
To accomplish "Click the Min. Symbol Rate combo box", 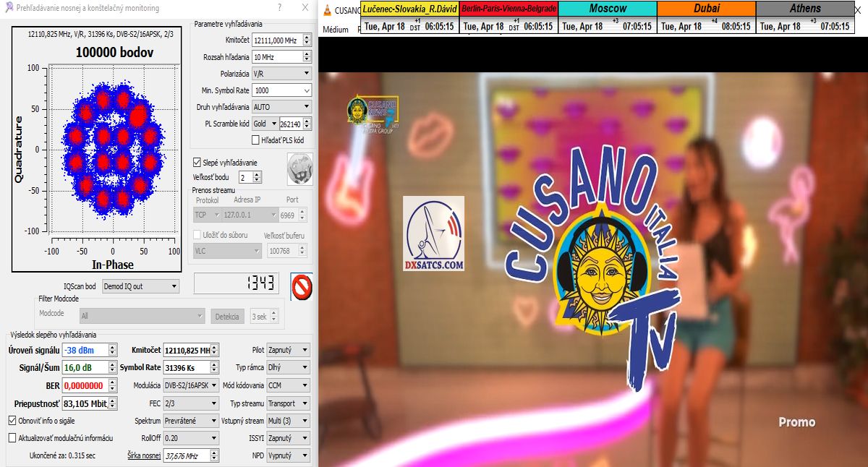I will pos(281,90).
